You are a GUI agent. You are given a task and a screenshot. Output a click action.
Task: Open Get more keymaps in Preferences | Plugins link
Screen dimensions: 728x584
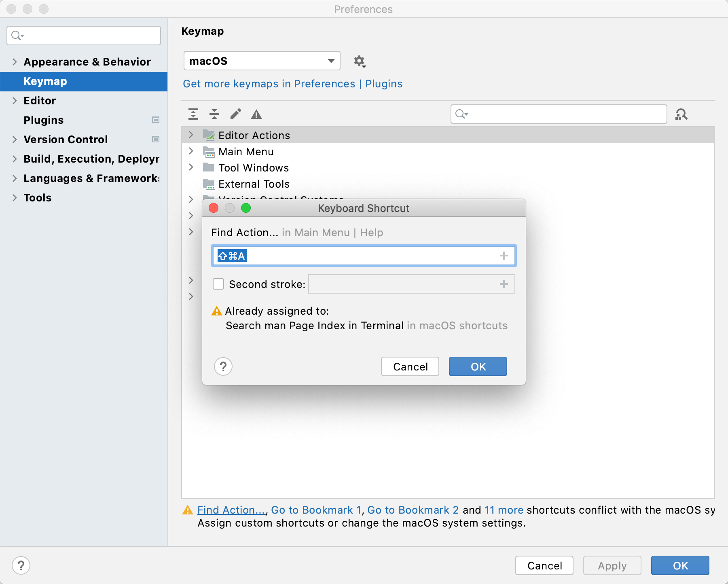[293, 84]
